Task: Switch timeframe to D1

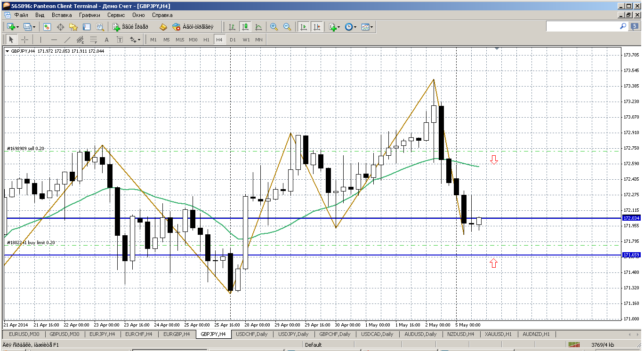Action: click(x=233, y=40)
